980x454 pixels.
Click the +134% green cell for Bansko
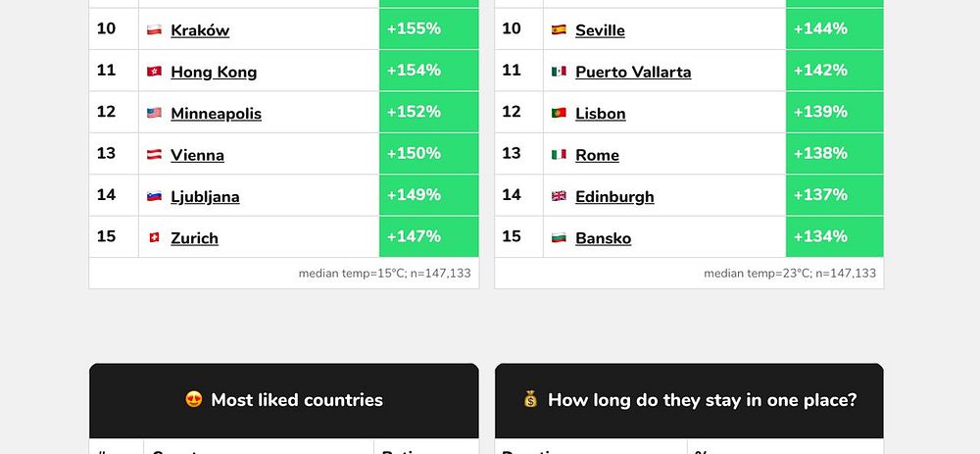coord(834,236)
